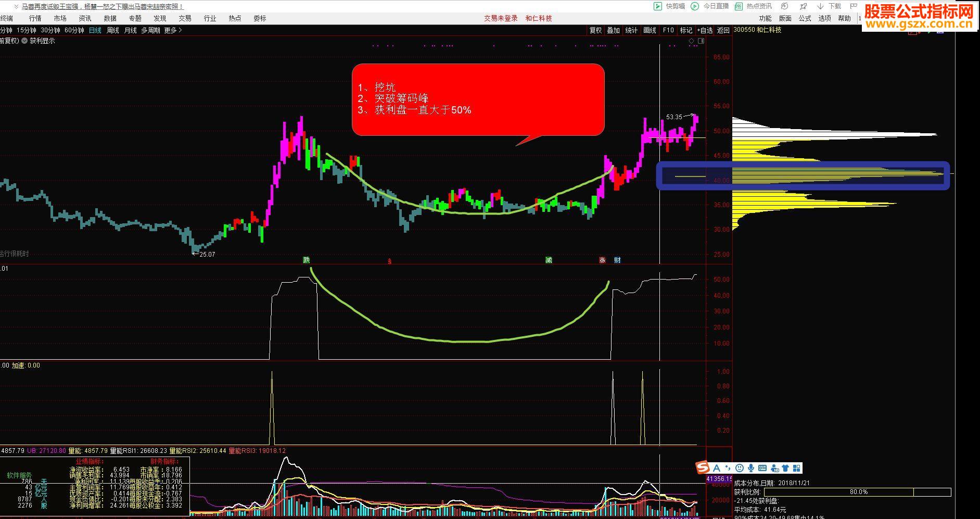Open the 快剪辑 video clip tool icon
The width and height of the screenshot is (980, 519).
coord(658,6)
